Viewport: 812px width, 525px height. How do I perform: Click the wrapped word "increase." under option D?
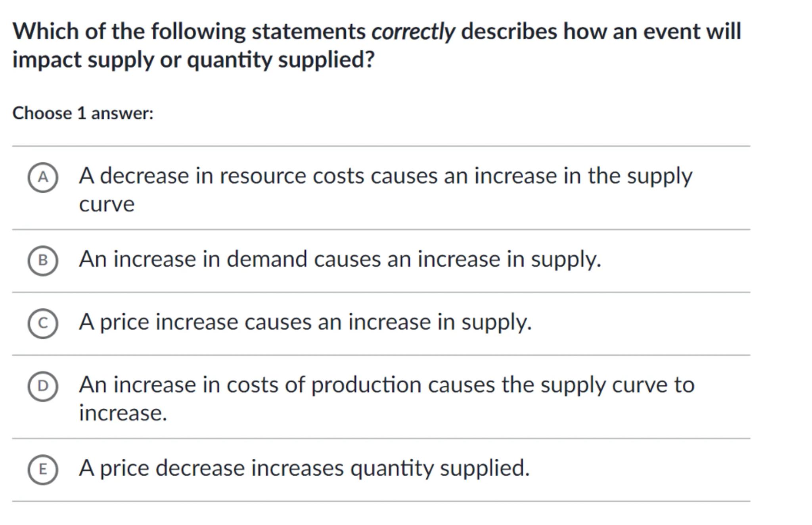coord(123,413)
